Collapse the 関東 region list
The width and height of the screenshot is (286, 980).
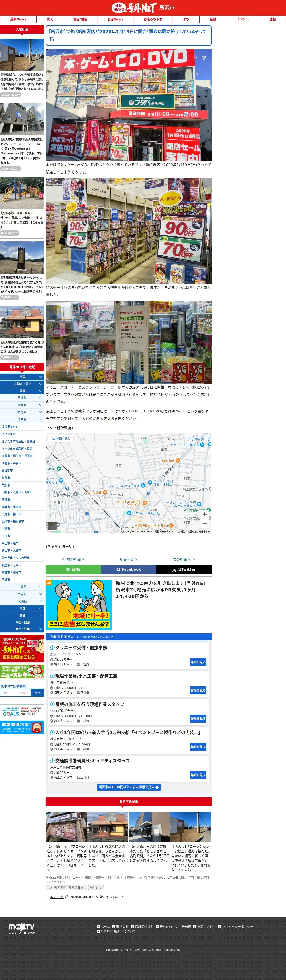click(22, 391)
